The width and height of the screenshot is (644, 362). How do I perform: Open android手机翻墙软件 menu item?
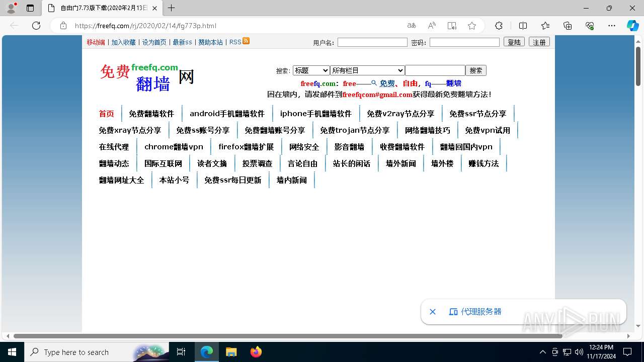tap(227, 114)
